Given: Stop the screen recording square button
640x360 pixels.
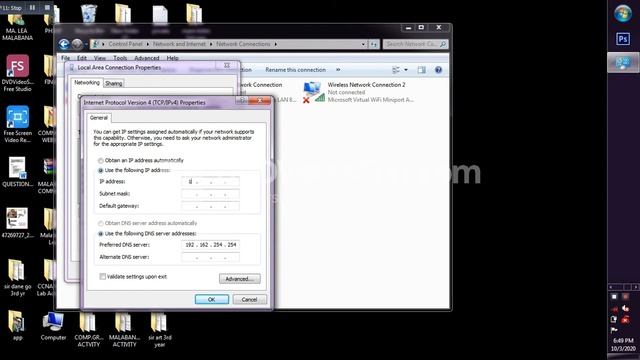Looking at the screenshot, I should coord(47,7).
